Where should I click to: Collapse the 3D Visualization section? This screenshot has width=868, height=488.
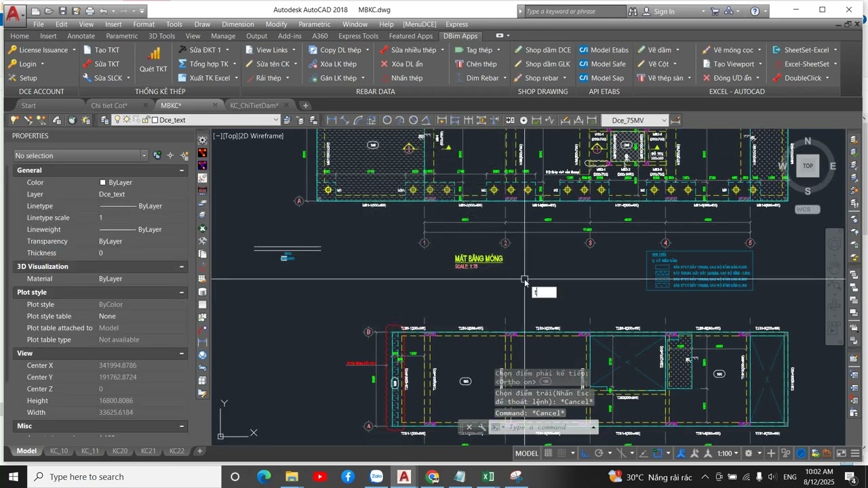(182, 266)
